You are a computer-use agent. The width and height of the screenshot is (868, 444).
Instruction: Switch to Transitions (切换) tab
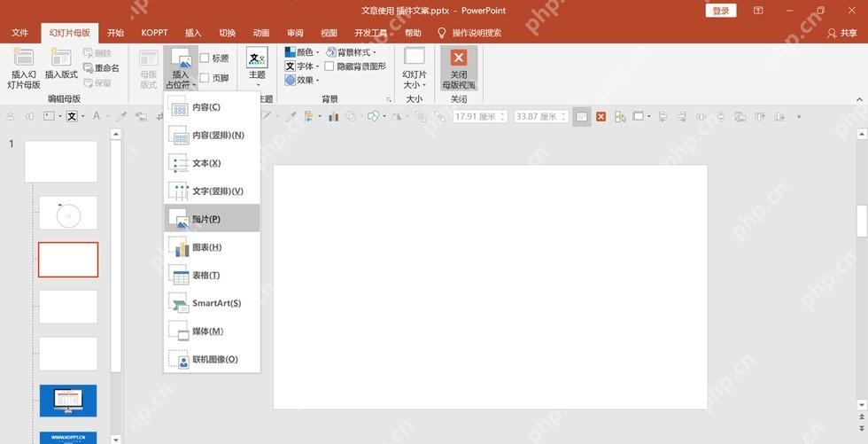(227, 33)
